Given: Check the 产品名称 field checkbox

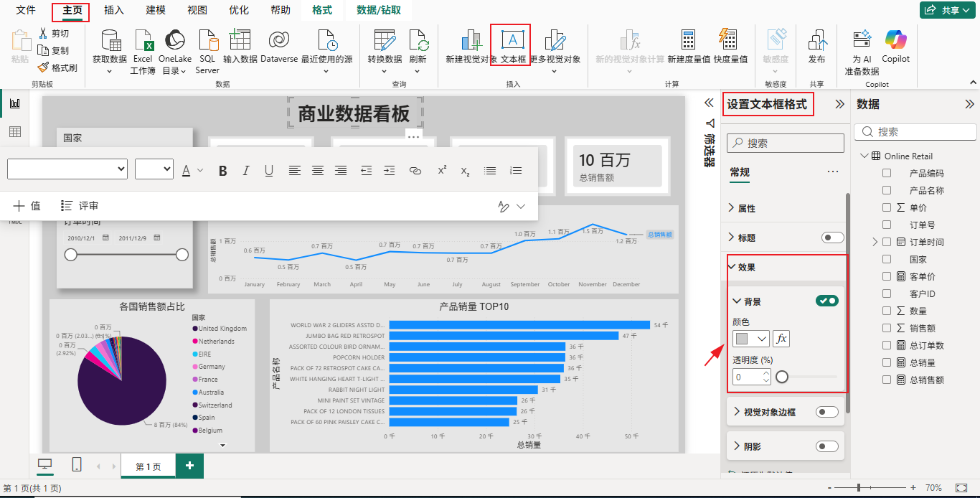Looking at the screenshot, I should pyautogui.click(x=887, y=190).
